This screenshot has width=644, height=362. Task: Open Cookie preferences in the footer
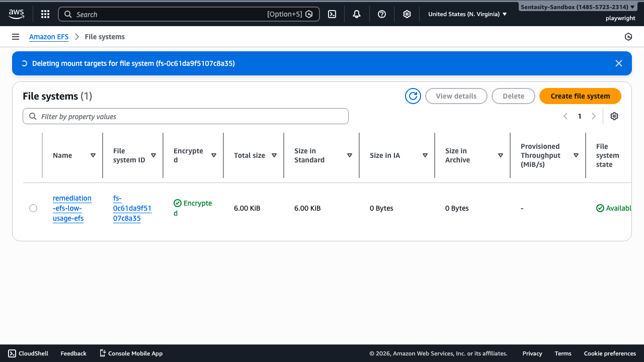tap(610, 353)
